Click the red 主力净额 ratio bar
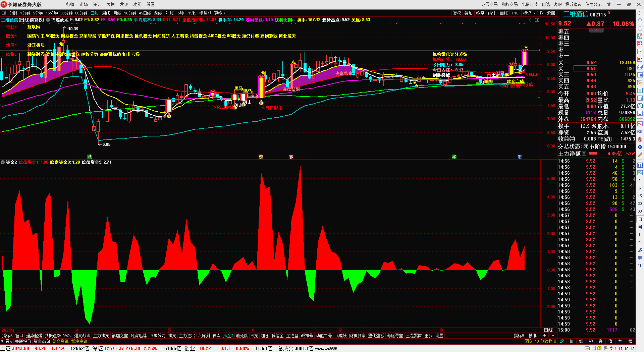The height and width of the screenshot is (352, 644). pyautogui.click(x=593, y=154)
